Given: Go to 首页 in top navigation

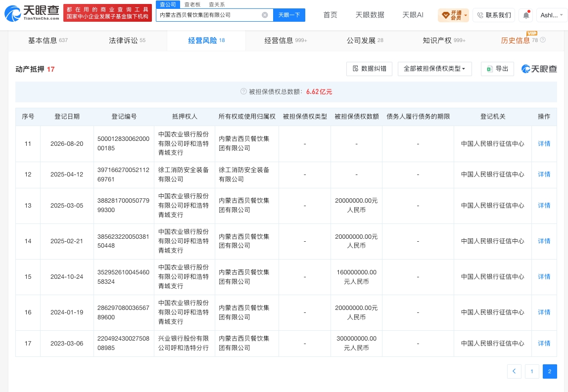Looking at the screenshot, I should [x=330, y=15].
